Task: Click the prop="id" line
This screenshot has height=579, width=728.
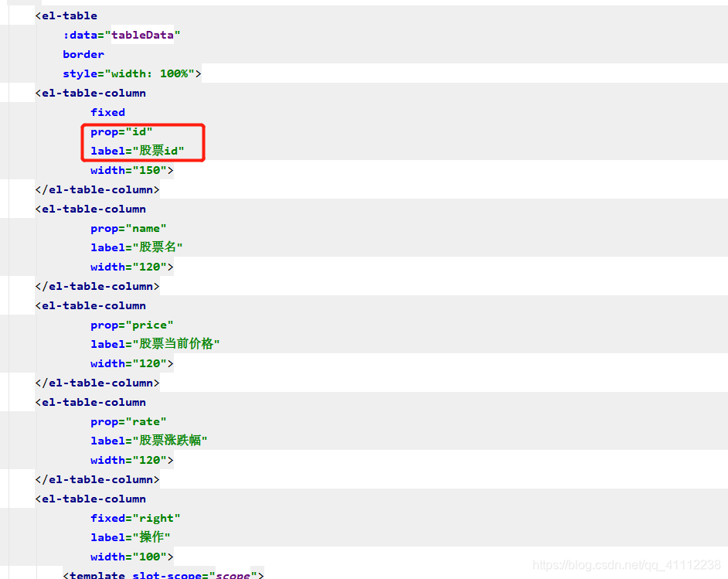Action: [121, 132]
